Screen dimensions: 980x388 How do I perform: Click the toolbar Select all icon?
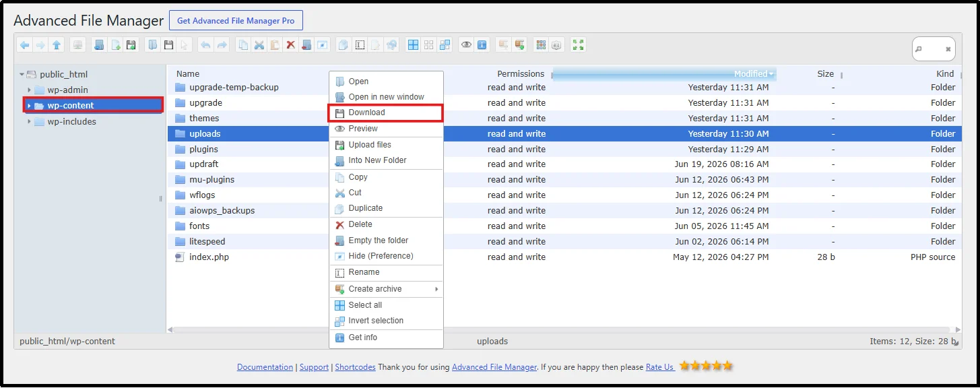413,45
